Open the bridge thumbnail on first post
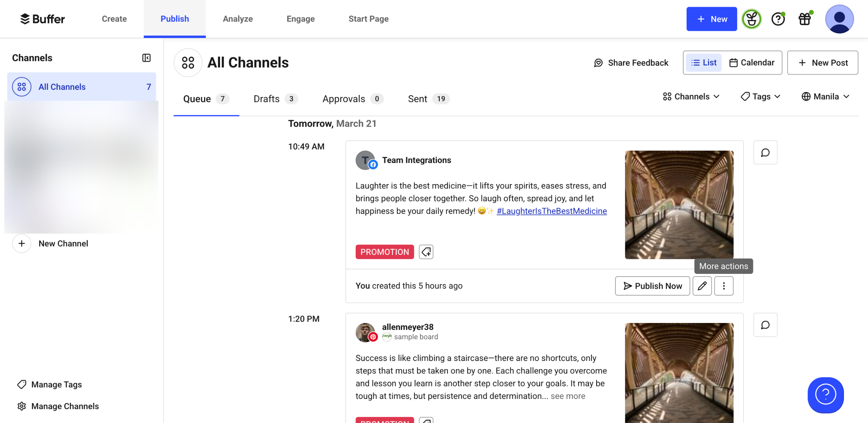The height and width of the screenshot is (423, 868). (x=679, y=205)
